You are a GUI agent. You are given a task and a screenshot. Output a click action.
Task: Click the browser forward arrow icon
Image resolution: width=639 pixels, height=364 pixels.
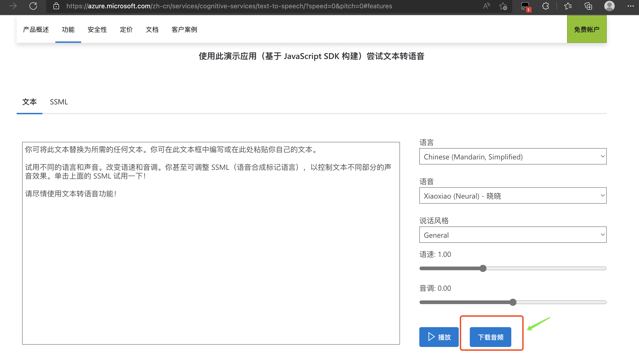point(13,6)
